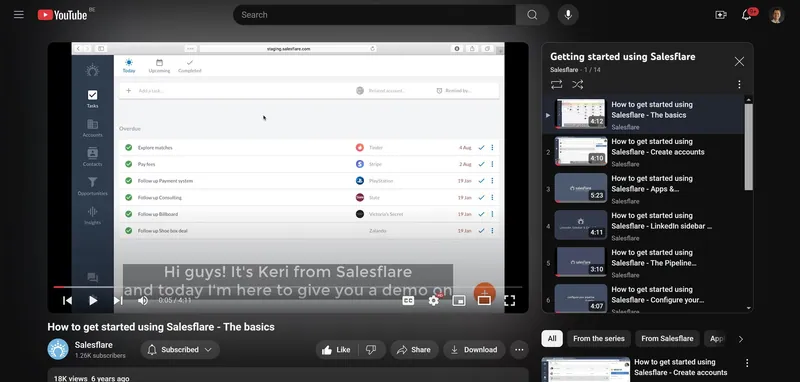
Task: Select current playlist video 'The basics'
Action: [x=643, y=115]
